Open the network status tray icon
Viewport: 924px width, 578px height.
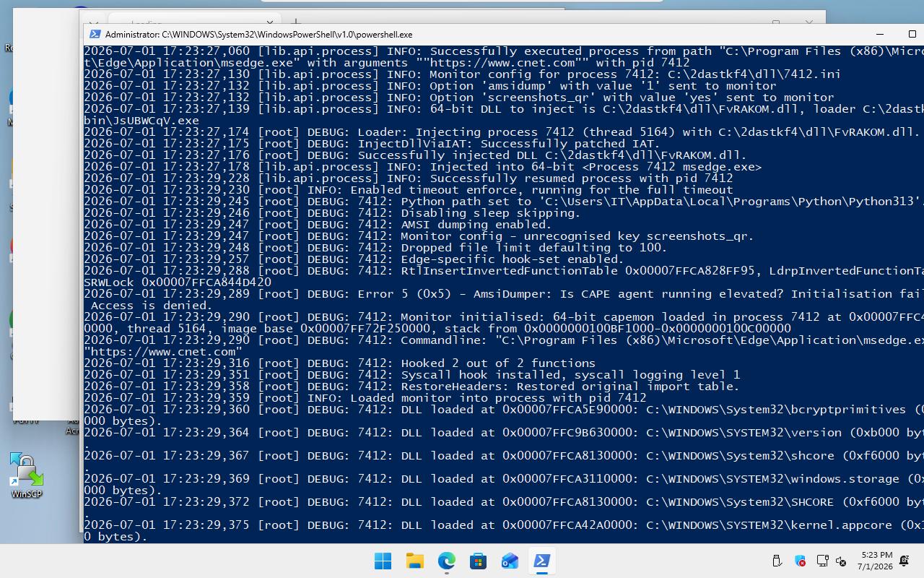[821, 561]
